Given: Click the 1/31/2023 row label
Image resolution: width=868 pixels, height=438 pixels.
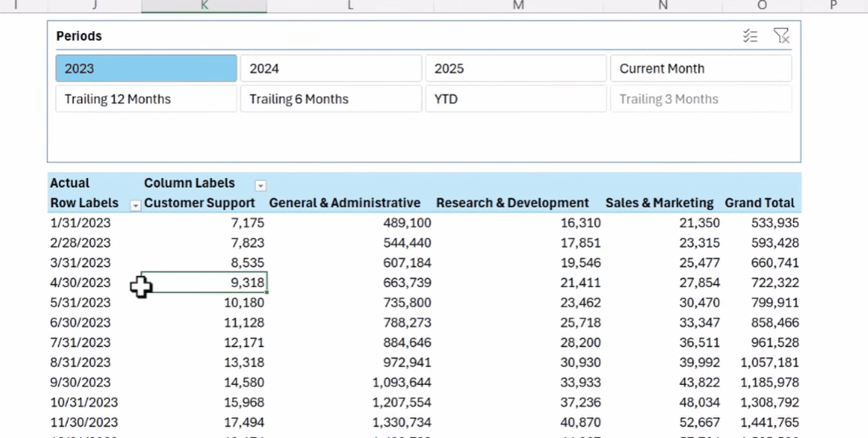Looking at the screenshot, I should (80, 223).
